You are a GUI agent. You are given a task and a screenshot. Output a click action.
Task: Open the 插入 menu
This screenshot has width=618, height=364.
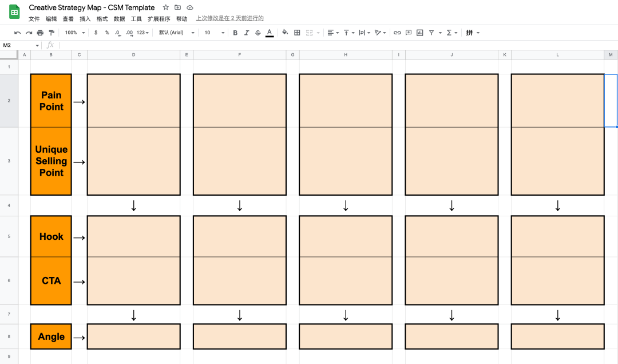pos(85,18)
